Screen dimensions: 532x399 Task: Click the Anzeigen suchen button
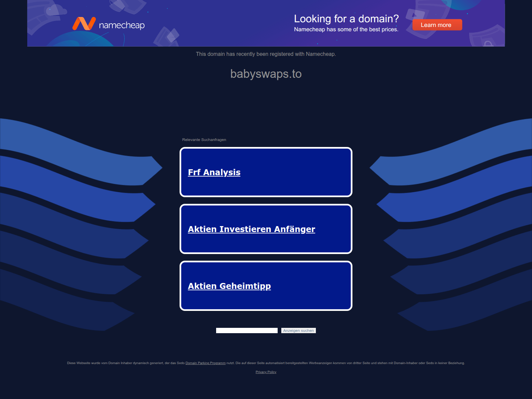point(299,331)
